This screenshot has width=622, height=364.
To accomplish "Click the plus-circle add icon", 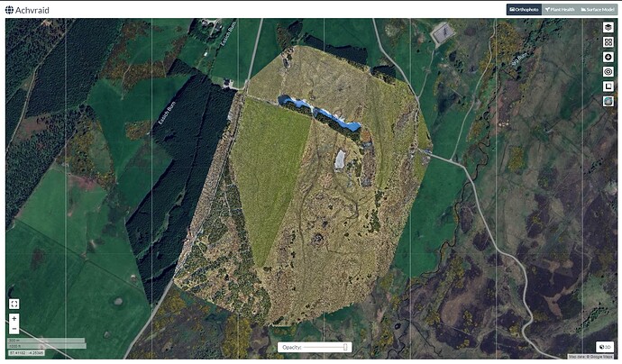I will 608,57.
